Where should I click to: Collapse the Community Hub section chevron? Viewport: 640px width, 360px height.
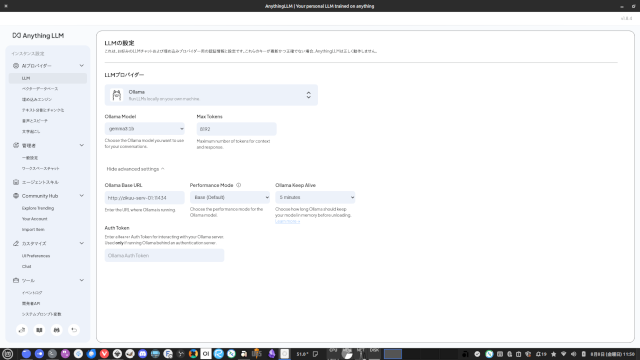[82, 196]
